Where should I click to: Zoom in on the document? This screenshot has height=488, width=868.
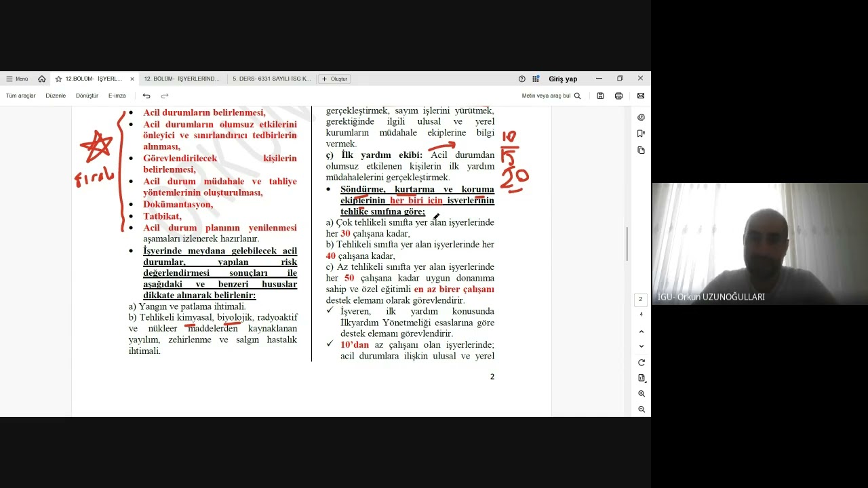[641, 394]
